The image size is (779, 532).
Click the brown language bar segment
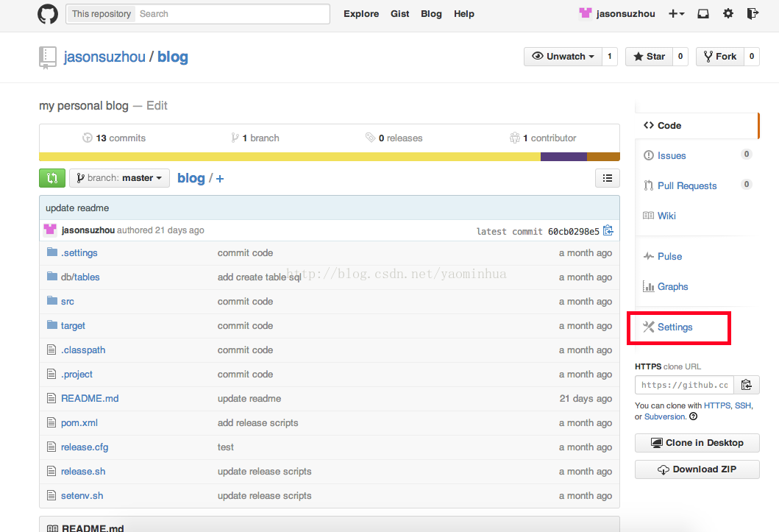[604, 157]
